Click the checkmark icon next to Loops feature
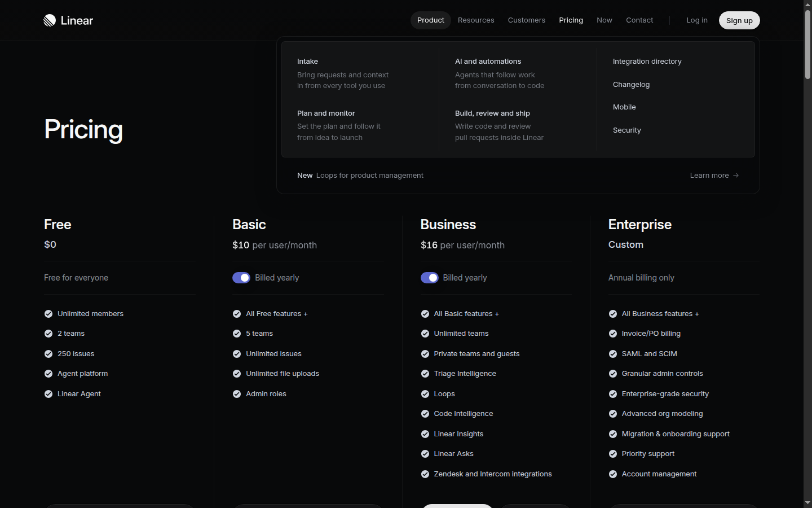812x508 pixels. tap(425, 394)
